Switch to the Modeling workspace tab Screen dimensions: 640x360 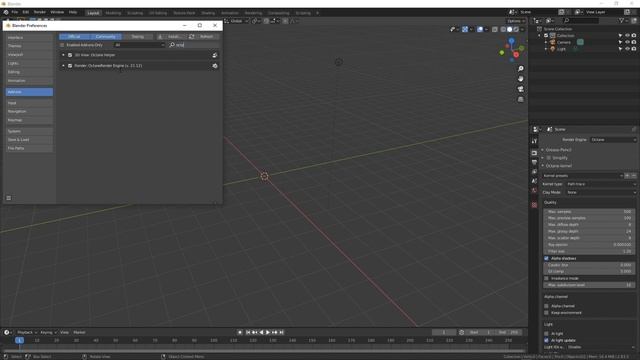pyautogui.click(x=113, y=13)
